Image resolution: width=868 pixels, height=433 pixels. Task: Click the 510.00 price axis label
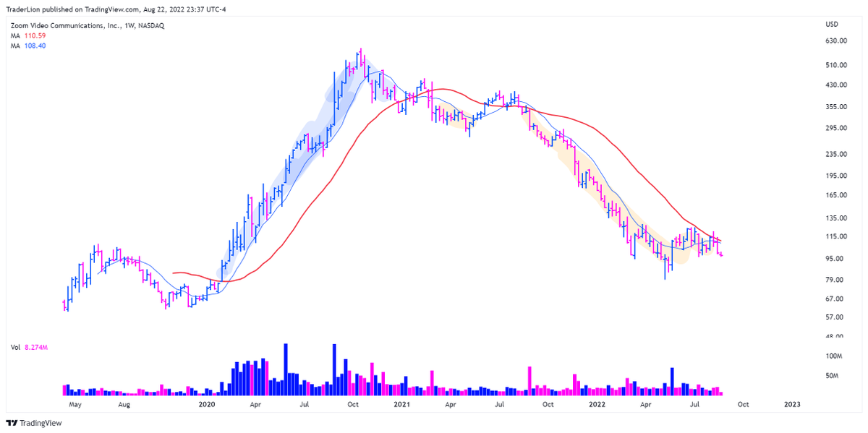click(x=837, y=65)
